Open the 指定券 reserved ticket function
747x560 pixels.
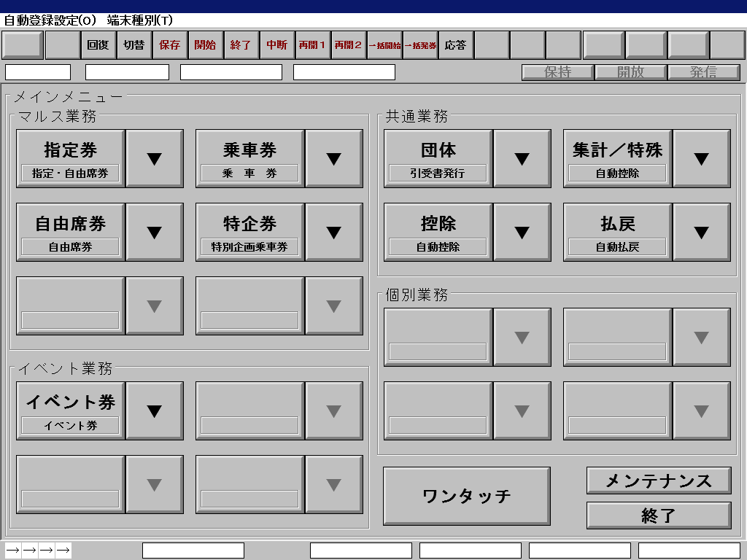[71, 158]
